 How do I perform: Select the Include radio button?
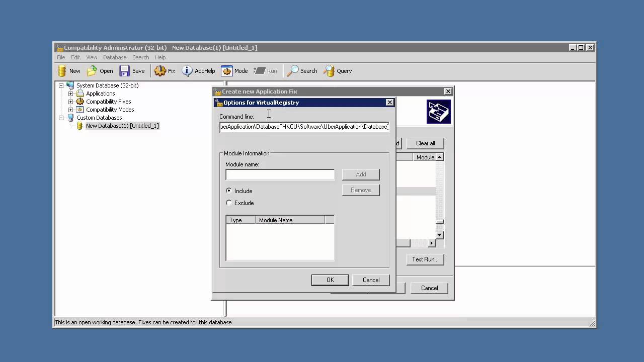tap(229, 191)
